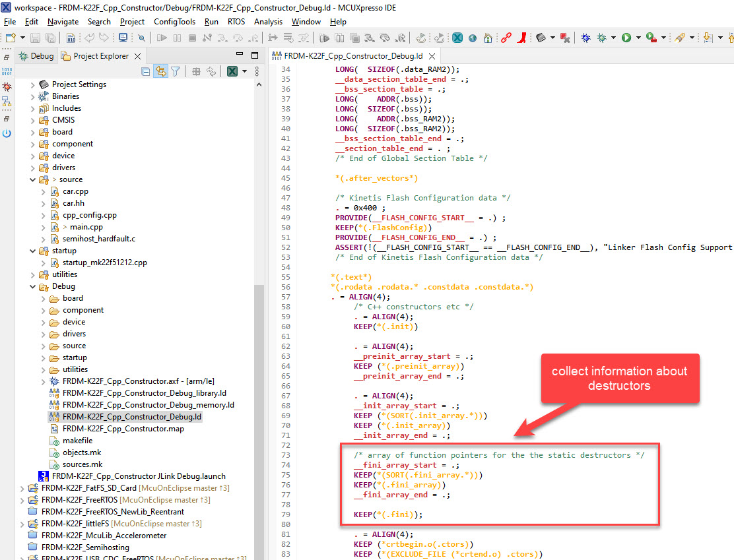Click the Save All icon

coord(51,38)
